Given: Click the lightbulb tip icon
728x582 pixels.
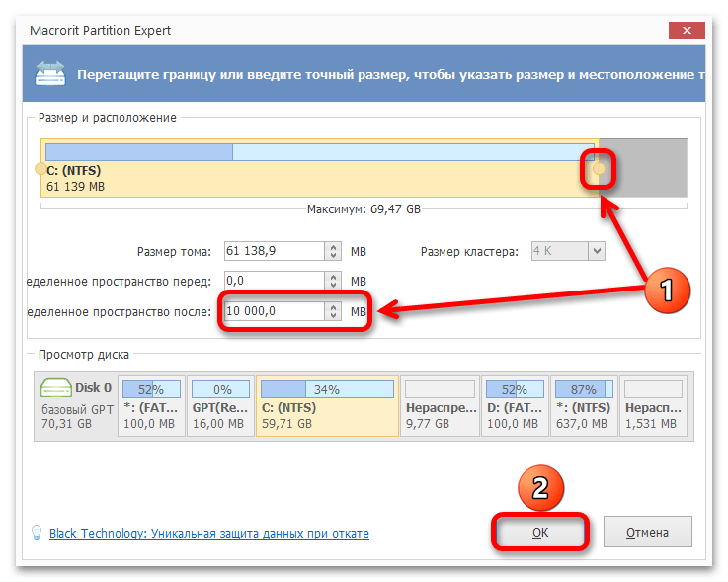Looking at the screenshot, I should (x=37, y=533).
